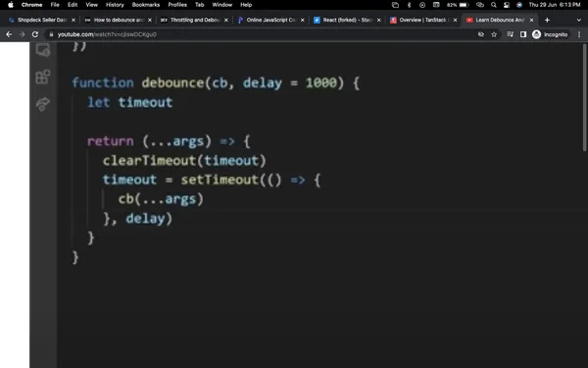Click the "cb(...args)" code line

(x=161, y=199)
